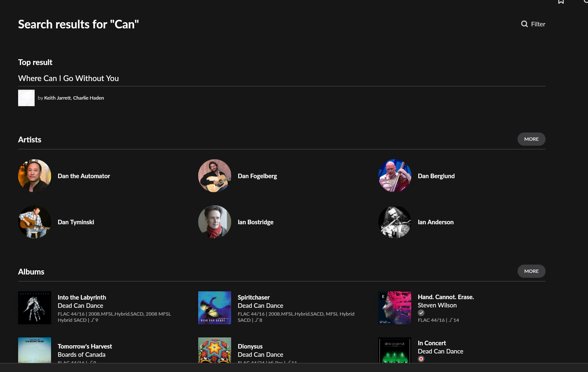This screenshot has width=588, height=372.
Task: Click the In Concert album title
Action: click(432, 343)
